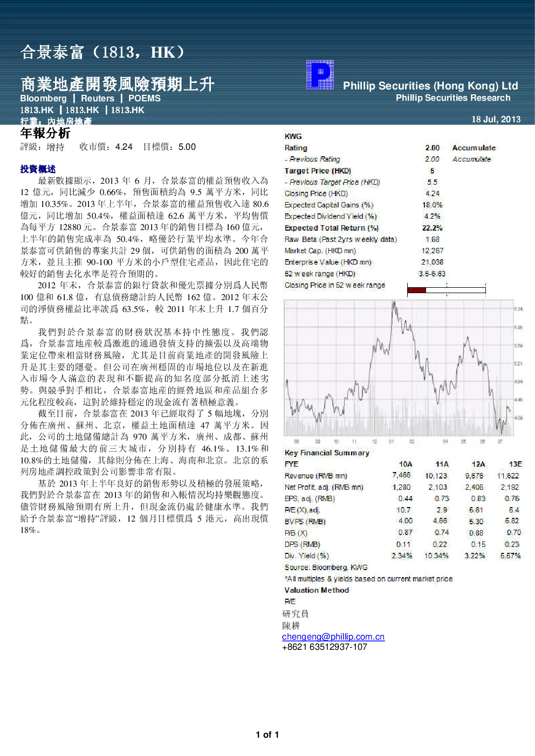Click the '評級：增持' text
535x756 pixels.
click(x=43, y=147)
